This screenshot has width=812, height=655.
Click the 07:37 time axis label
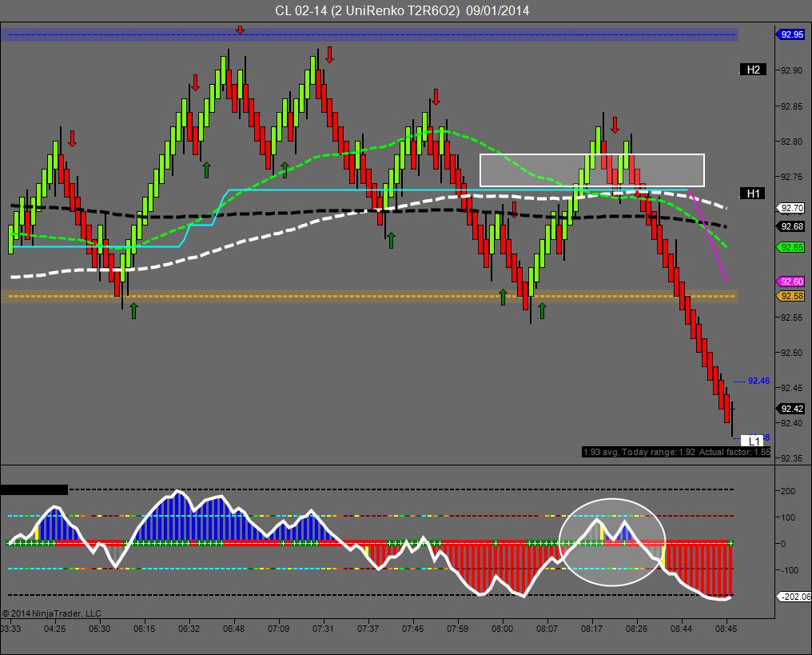coord(368,629)
